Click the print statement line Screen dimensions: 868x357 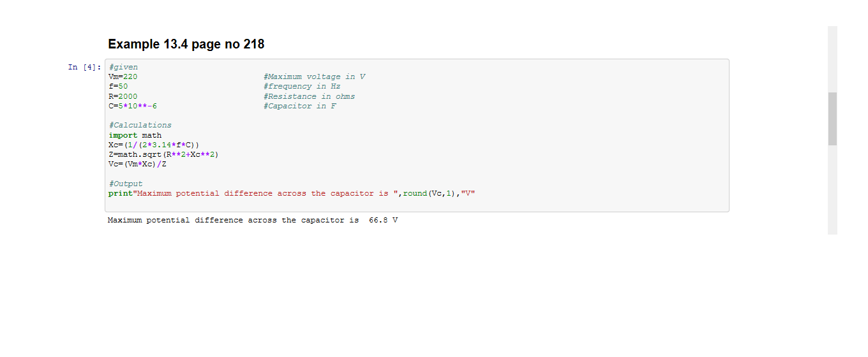point(292,193)
